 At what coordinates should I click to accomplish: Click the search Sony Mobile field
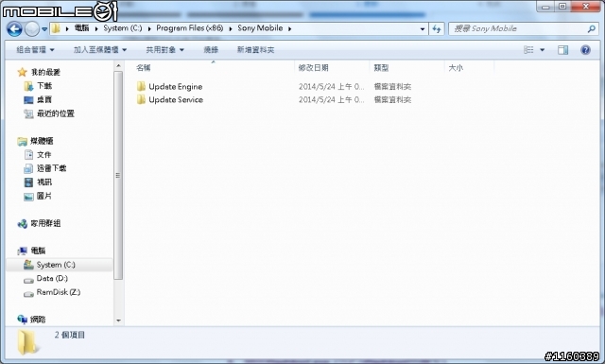point(523,28)
